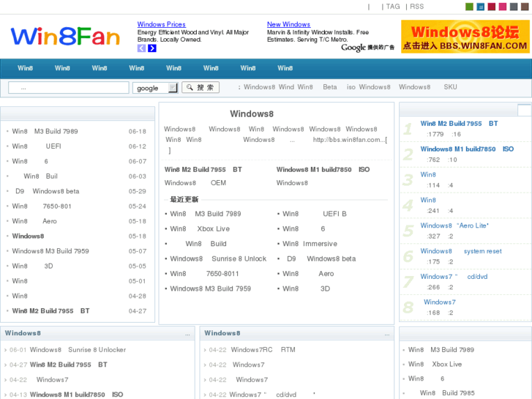The image size is (532, 399).
Task: Open Win8 UEFI B recent update
Action: click(x=315, y=214)
